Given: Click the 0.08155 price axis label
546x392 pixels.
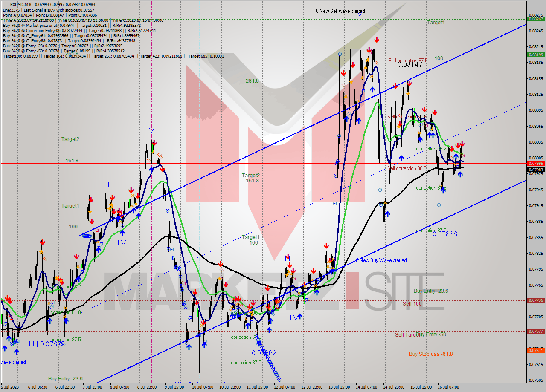Looking at the screenshot, I should [x=535, y=78].
